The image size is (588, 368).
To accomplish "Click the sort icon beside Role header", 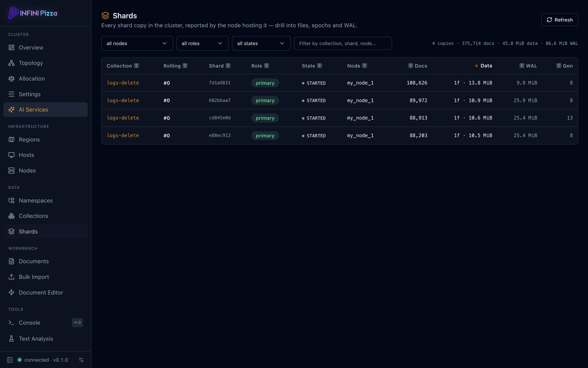I will (267, 66).
